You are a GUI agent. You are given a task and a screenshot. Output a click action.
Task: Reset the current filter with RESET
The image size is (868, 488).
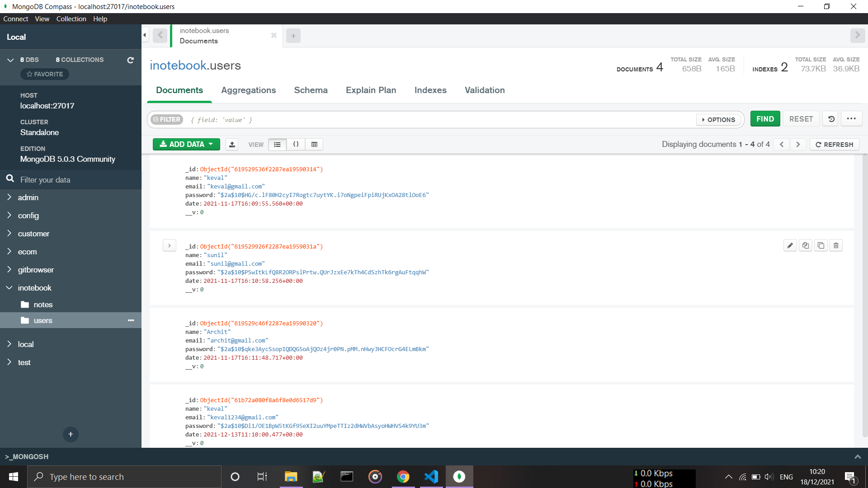801,118
